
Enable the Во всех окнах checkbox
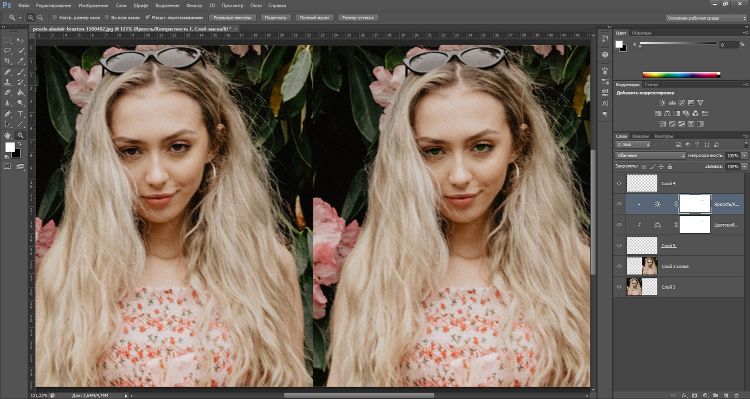pos(107,18)
